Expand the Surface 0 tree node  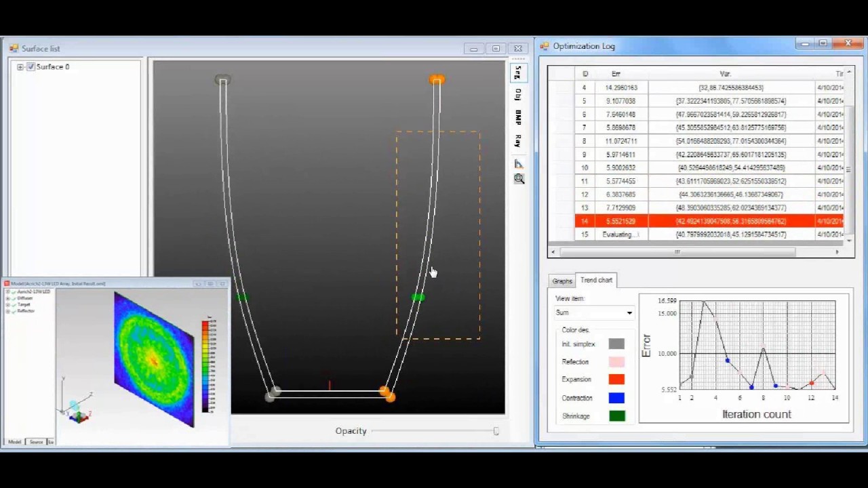[x=20, y=66]
